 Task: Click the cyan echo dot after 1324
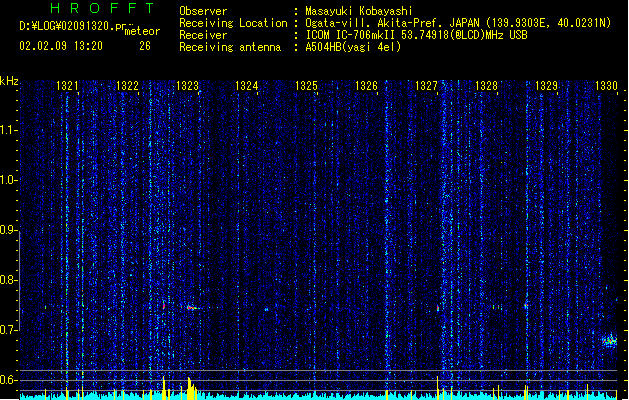pyautogui.click(x=266, y=309)
